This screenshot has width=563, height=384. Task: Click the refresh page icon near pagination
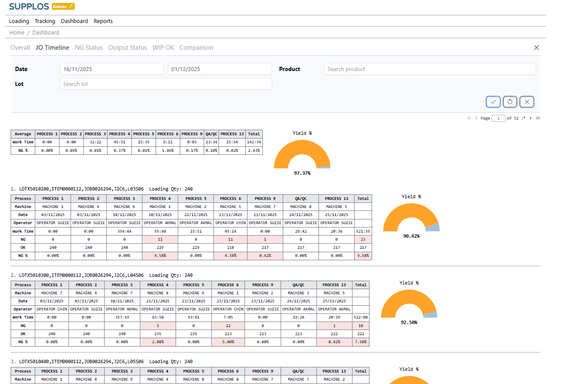[524, 118]
